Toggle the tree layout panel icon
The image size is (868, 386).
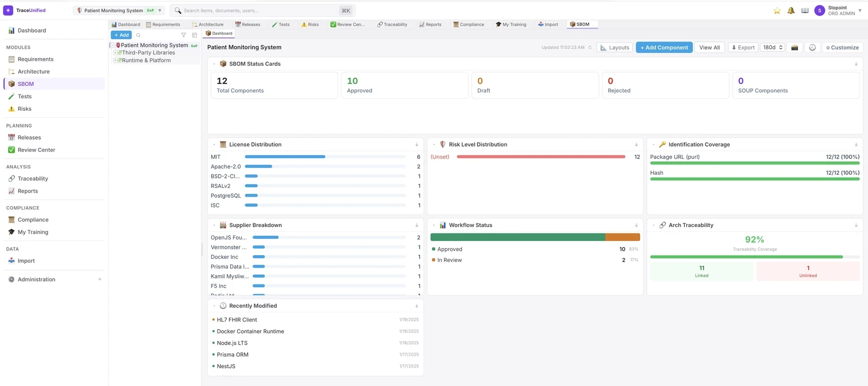(194, 35)
